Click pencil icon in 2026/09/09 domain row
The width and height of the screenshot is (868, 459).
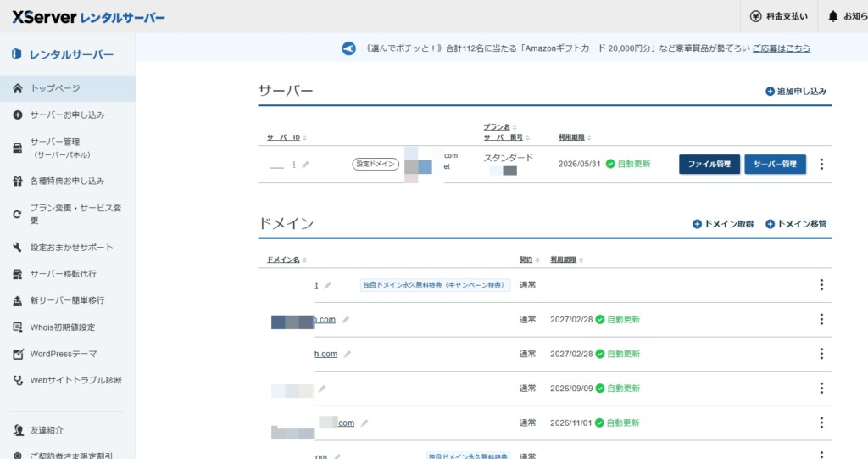click(321, 389)
